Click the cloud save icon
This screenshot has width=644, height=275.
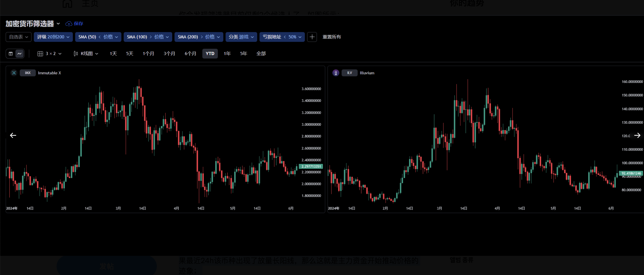[68, 24]
